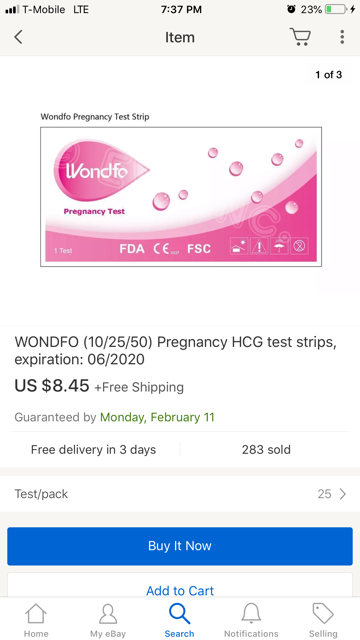This screenshot has height=640, width=360.
Task: Tap the 283 sold label
Action: click(x=266, y=450)
